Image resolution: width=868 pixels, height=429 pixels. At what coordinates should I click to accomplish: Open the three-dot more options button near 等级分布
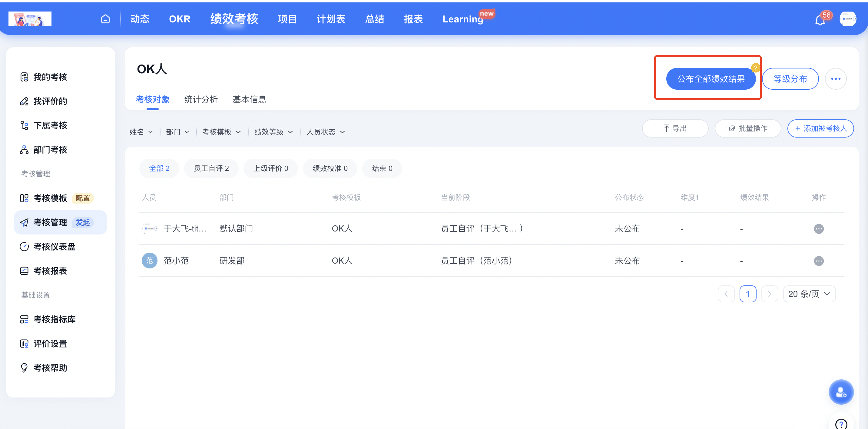[x=836, y=79]
